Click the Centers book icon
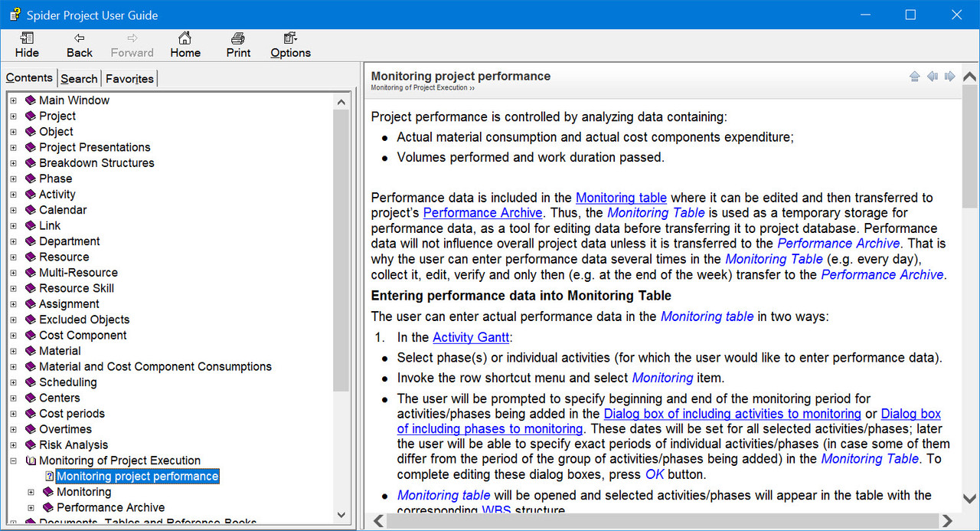The height and width of the screenshot is (531, 980). pyautogui.click(x=31, y=398)
